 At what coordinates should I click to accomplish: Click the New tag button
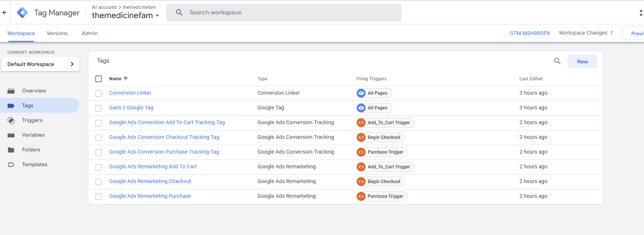tap(582, 62)
